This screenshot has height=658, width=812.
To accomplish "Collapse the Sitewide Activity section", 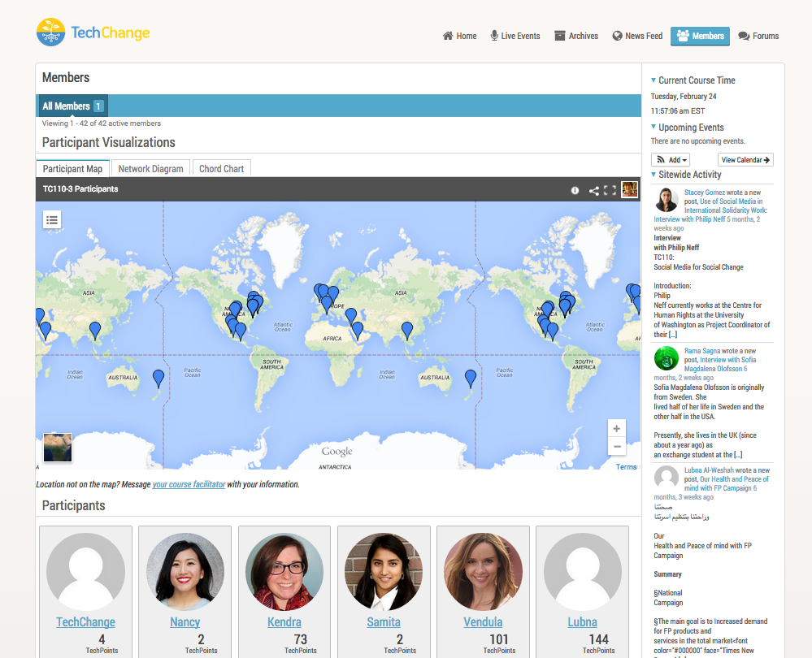I will click(x=654, y=175).
